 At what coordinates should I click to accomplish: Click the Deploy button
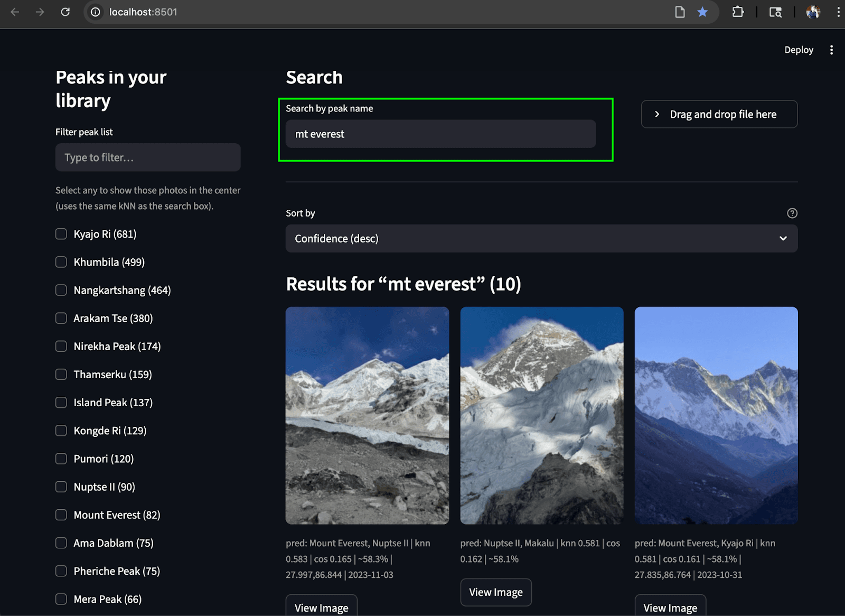pyautogui.click(x=799, y=50)
